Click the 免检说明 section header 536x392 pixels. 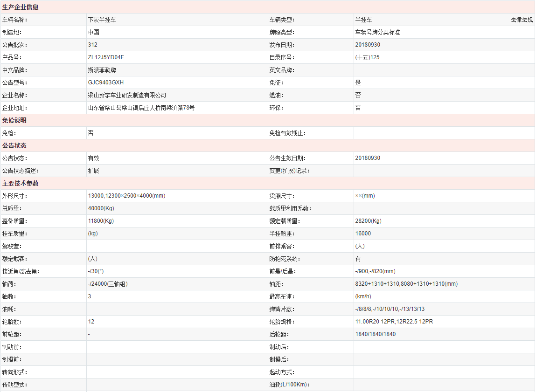pyautogui.click(x=14, y=120)
